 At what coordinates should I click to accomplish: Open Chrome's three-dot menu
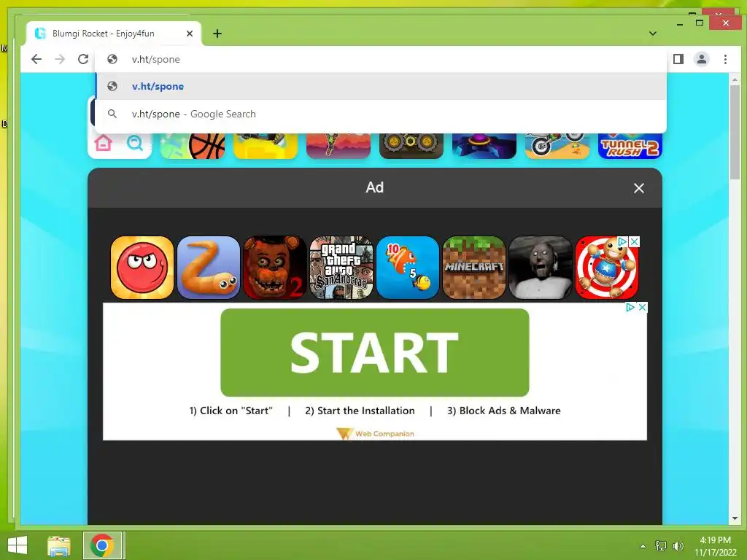(725, 59)
